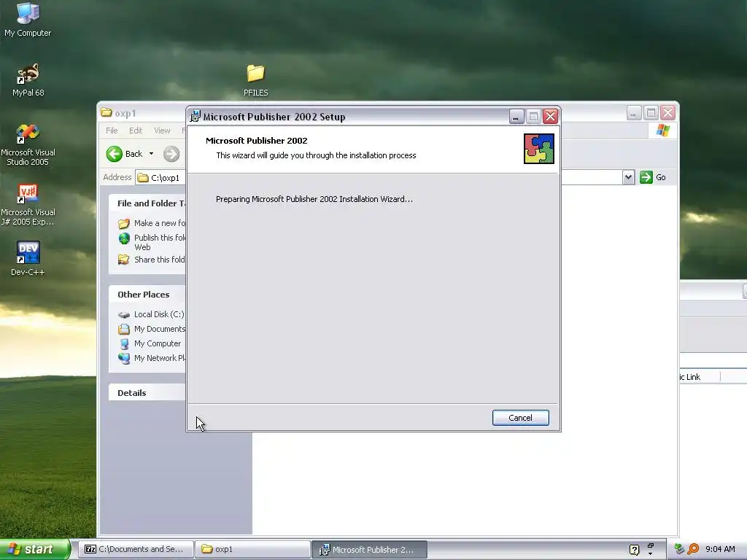Switch to 7-Zip C:\Documents taskbar item

136,549
